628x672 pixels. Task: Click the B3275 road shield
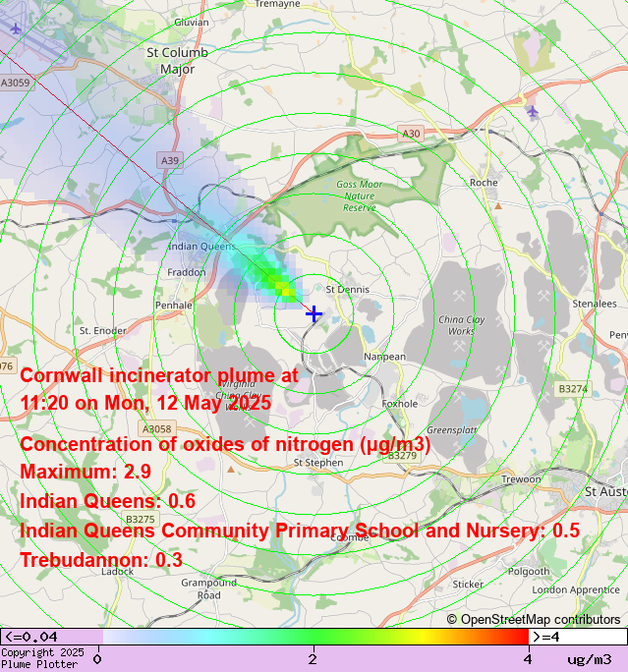tap(141, 519)
